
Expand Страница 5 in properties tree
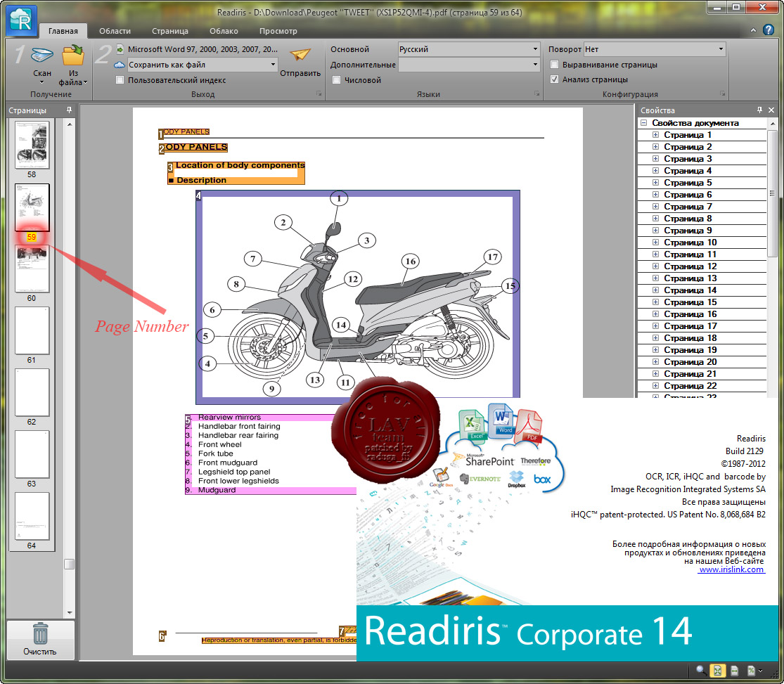pyautogui.click(x=655, y=183)
